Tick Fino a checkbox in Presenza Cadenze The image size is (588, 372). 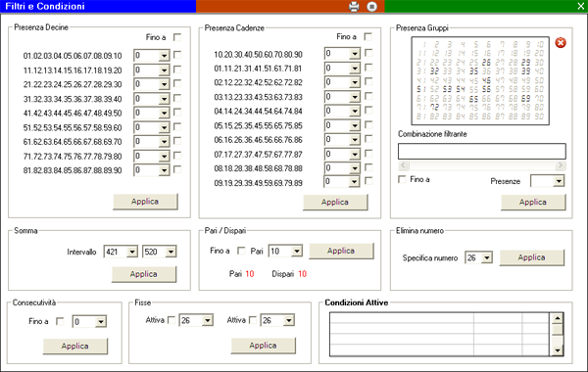point(368,36)
